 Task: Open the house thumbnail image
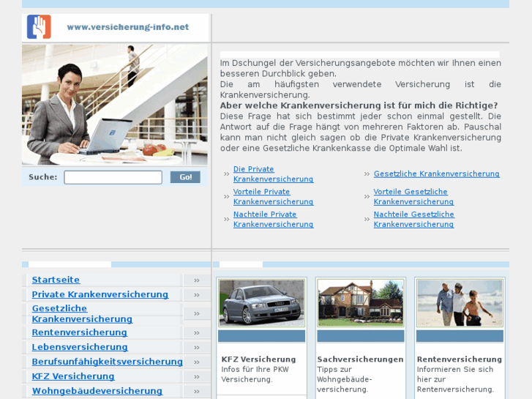pyautogui.click(x=361, y=303)
